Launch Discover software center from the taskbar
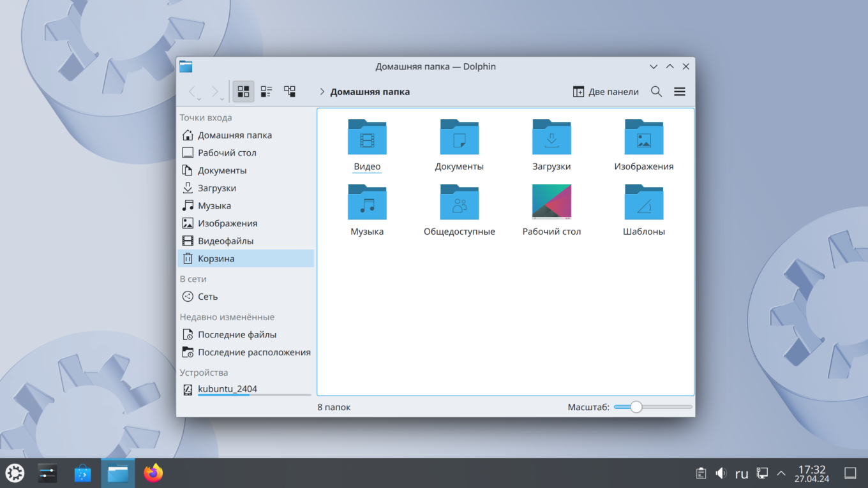Image resolution: width=868 pixels, height=488 pixels. click(x=83, y=473)
